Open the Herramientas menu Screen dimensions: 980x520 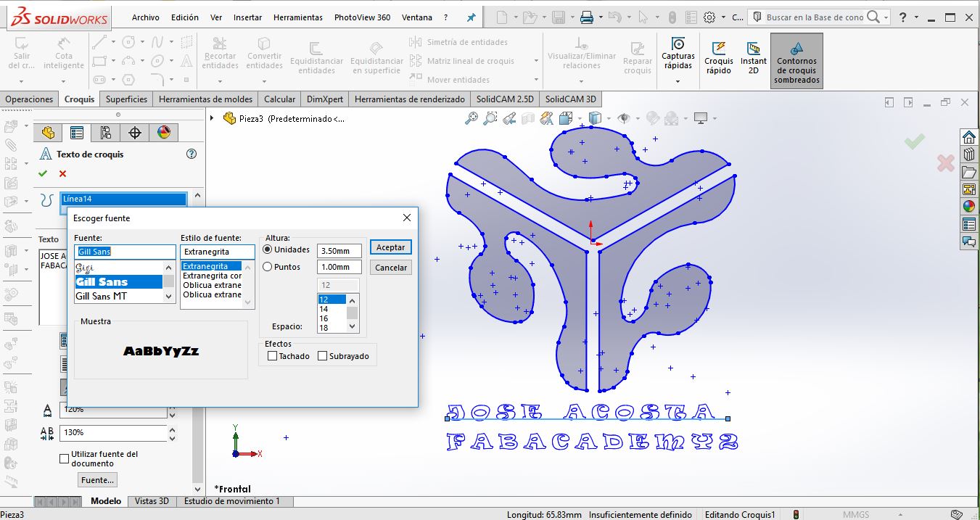pos(298,17)
